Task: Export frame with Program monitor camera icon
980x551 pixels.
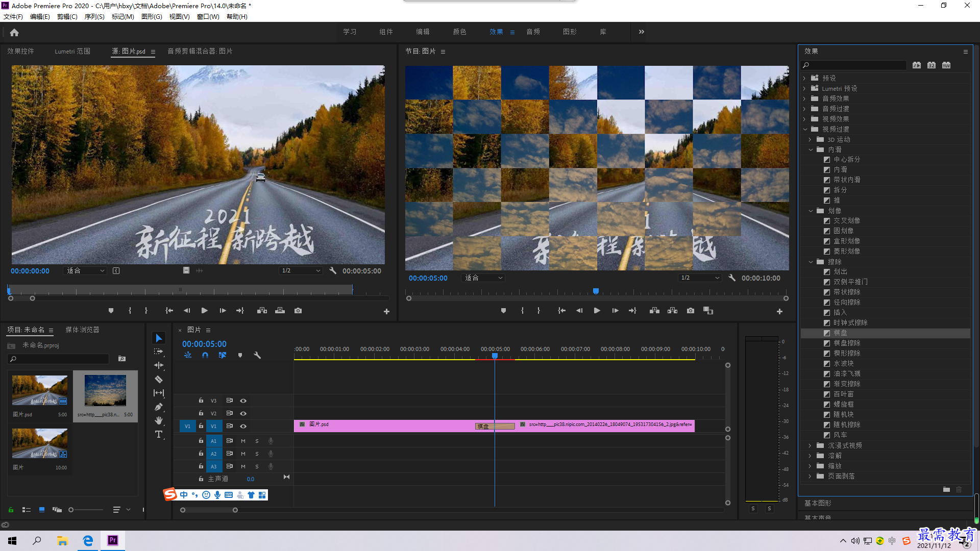Action: [690, 311]
